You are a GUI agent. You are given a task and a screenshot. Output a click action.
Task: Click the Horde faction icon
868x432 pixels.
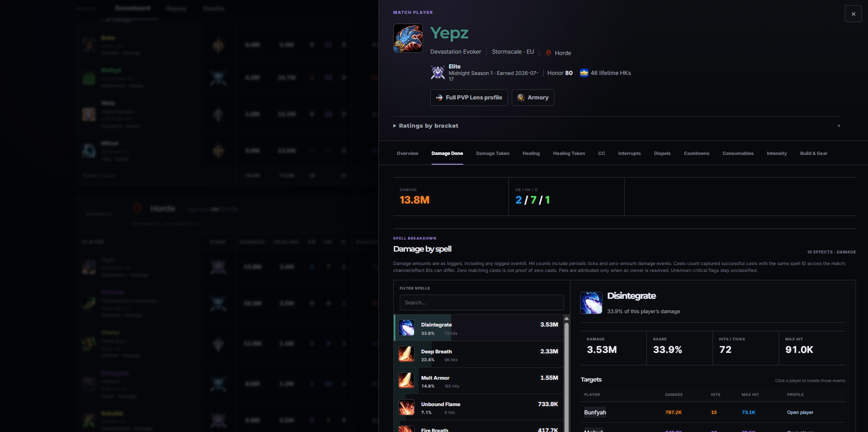click(x=548, y=53)
